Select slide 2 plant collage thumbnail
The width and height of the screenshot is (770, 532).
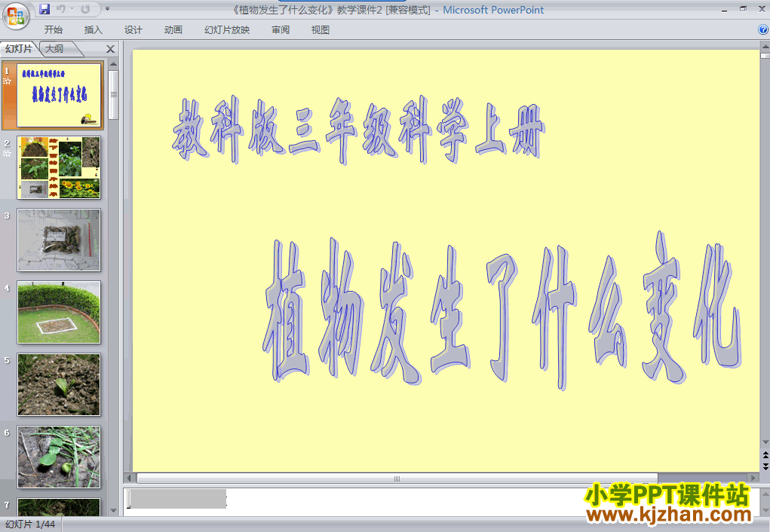coord(58,167)
